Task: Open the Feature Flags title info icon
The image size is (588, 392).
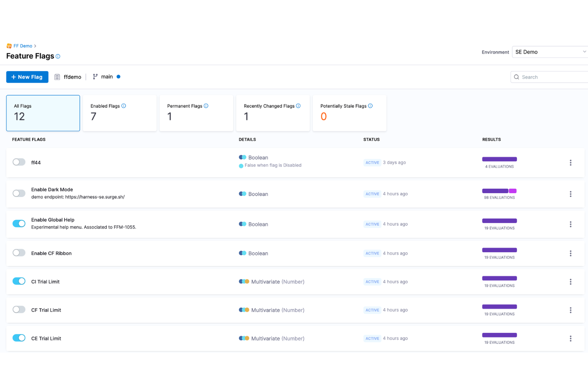Action: (x=58, y=56)
